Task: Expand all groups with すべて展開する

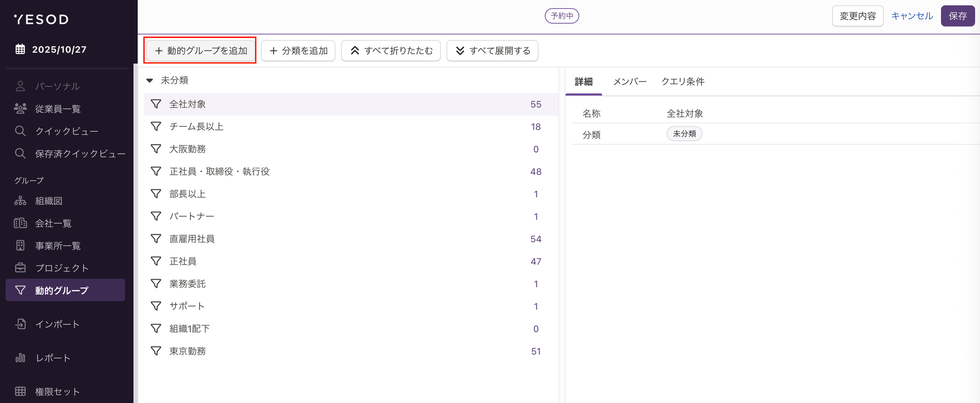Action: (x=492, y=51)
